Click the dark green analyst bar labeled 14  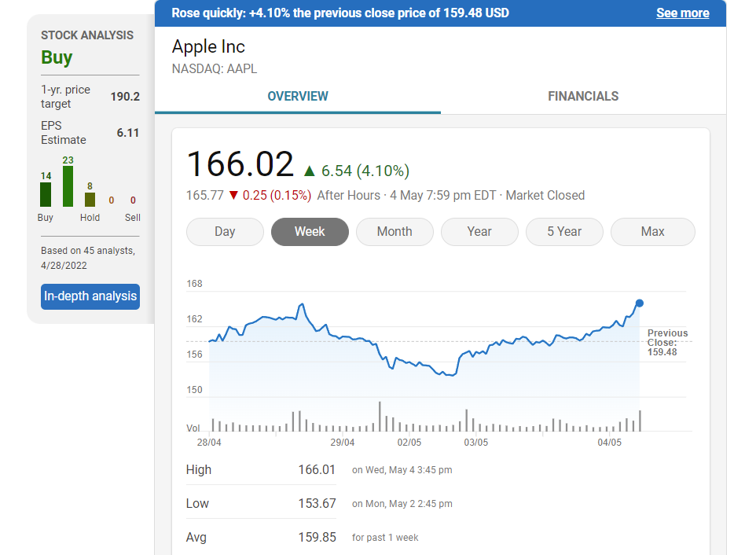pos(46,194)
